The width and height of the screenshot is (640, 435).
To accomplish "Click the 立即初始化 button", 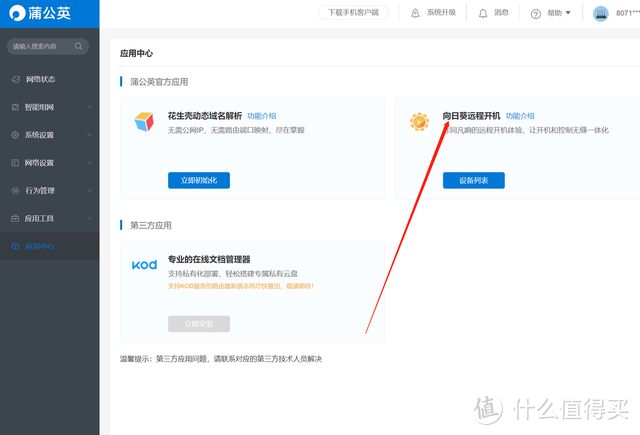I will coord(199,180).
